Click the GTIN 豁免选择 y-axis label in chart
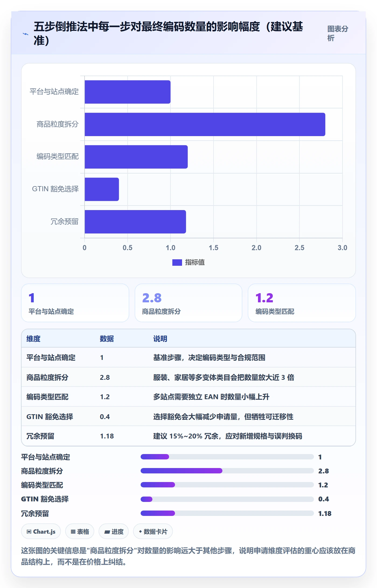 coord(55,189)
